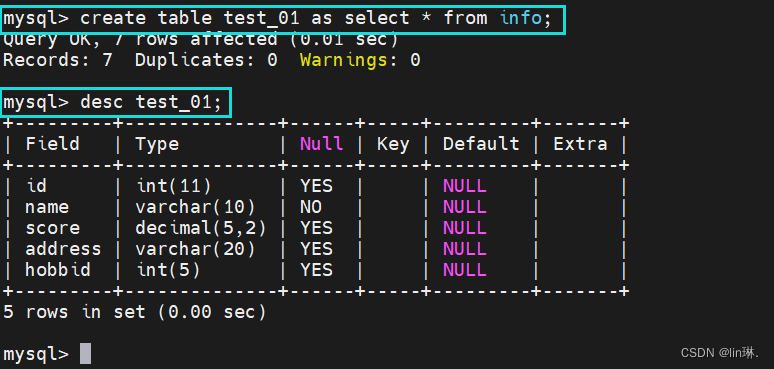Click the score field name

pyautogui.click(x=52, y=228)
